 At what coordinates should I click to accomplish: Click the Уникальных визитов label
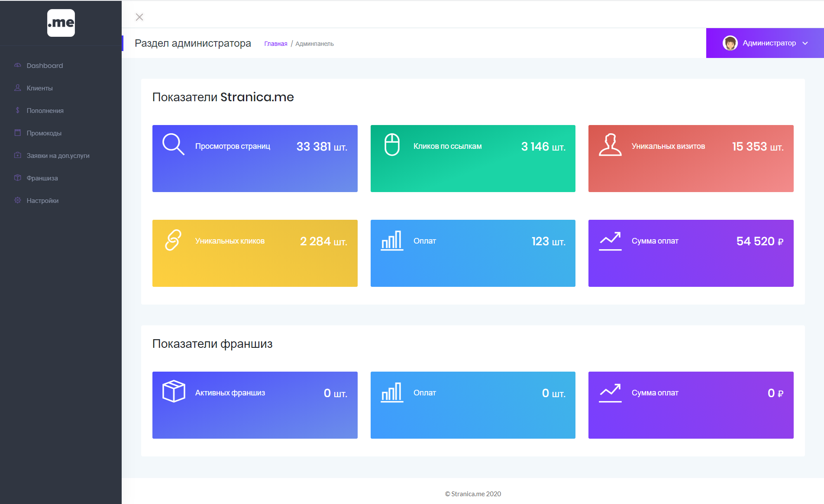click(668, 146)
